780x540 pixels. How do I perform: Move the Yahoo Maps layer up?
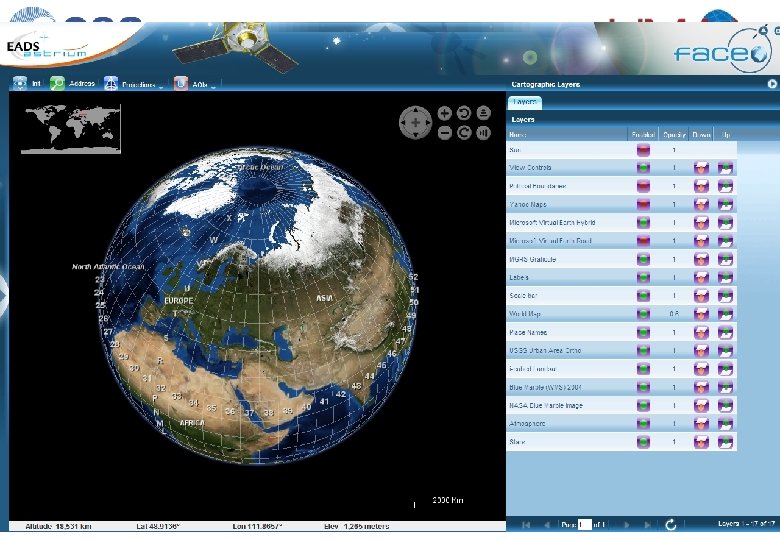[725, 204]
